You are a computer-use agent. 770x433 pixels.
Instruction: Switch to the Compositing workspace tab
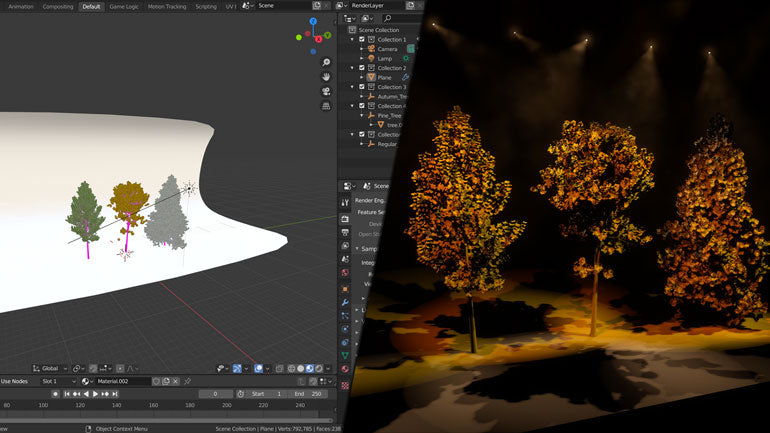[x=58, y=6]
